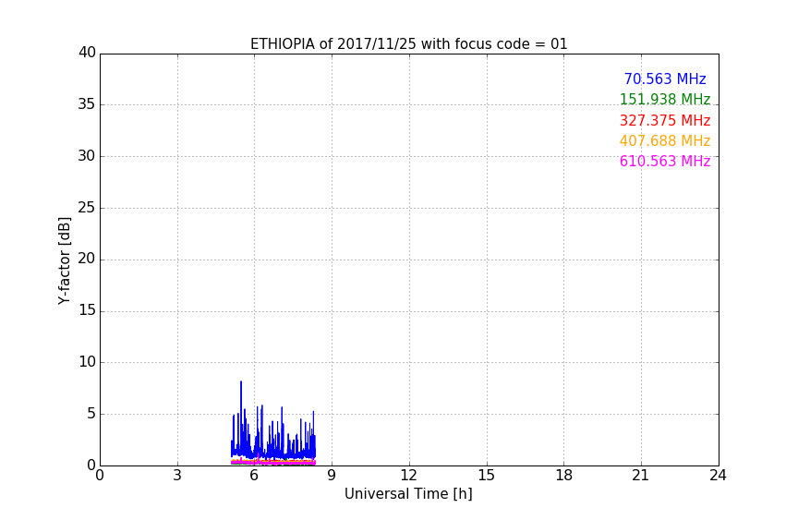Image resolution: width=798 pixels, height=532 pixels.
Task: Select the 151.938 MHz legend label
Action: click(x=665, y=99)
